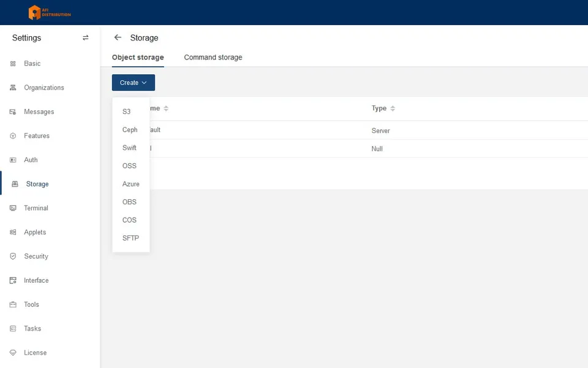
Task: Click the Organizations hierarchy icon
Action: [13, 88]
